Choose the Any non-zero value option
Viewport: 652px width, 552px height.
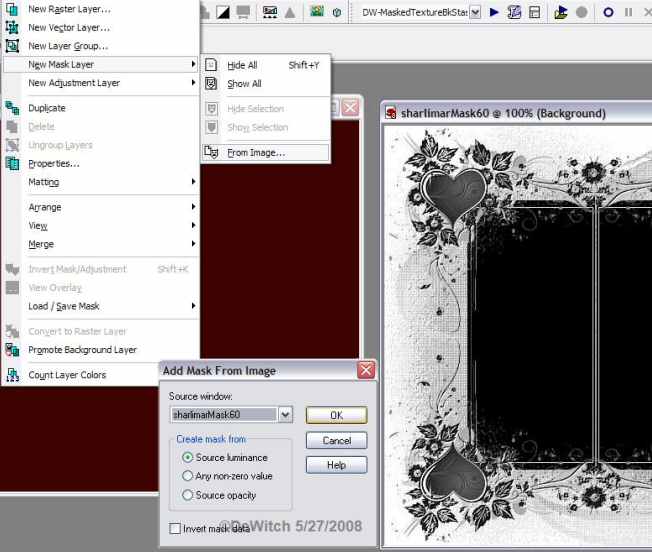coord(187,476)
